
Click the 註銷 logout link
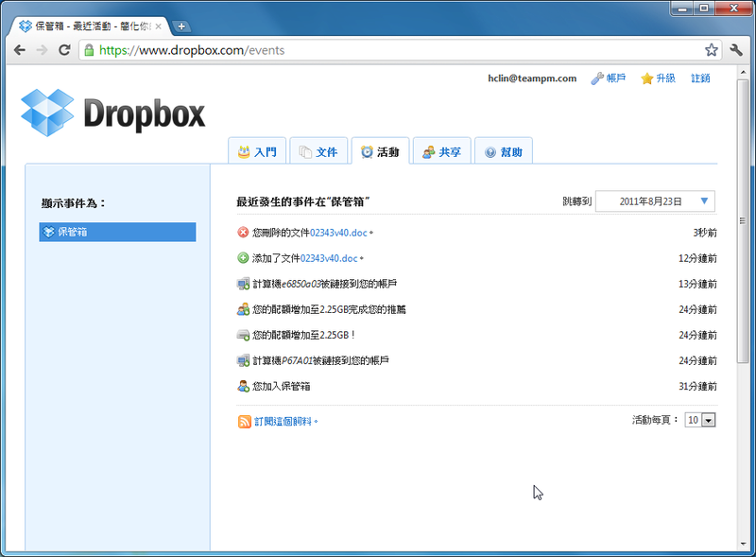[700, 78]
